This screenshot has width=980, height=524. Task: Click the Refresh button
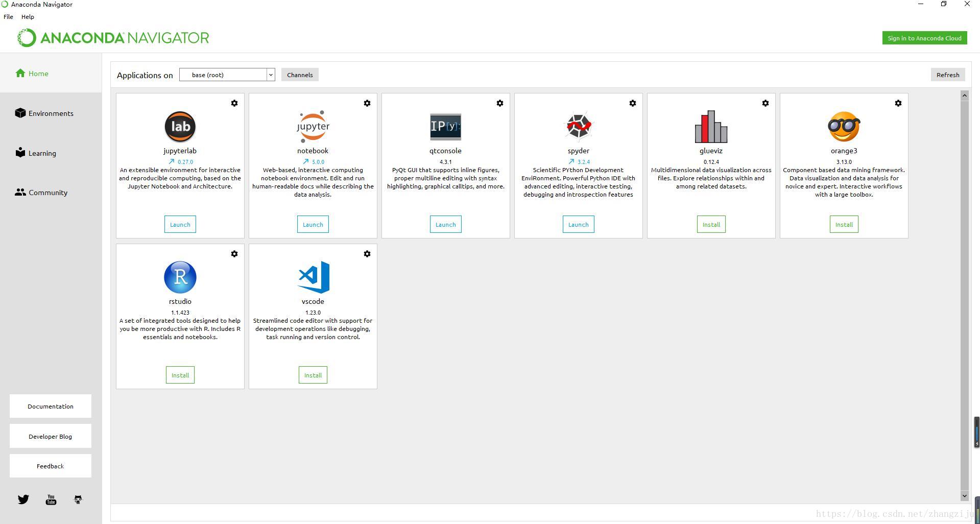(x=948, y=75)
